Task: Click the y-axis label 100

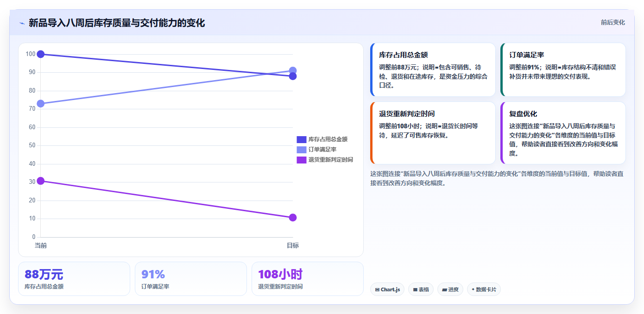Action: [x=31, y=54]
